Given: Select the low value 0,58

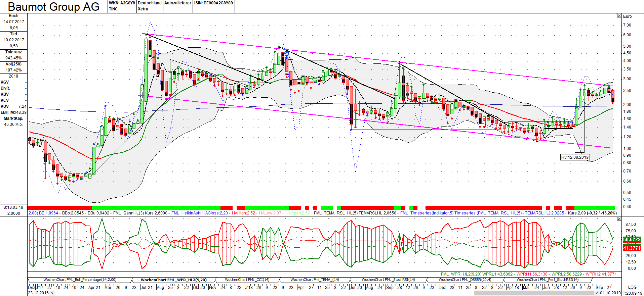Looking at the screenshot, I should point(14,46).
